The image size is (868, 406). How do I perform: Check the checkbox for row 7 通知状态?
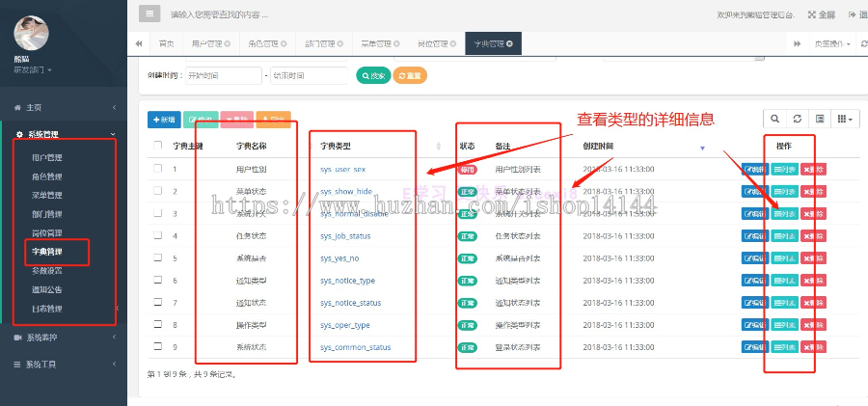(x=158, y=302)
